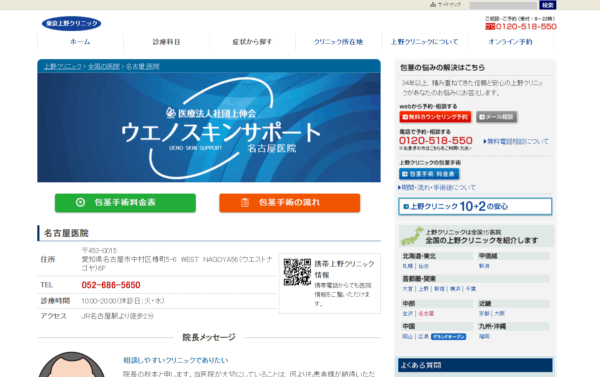Select the red 名古屋 clinic link
Image resolution: width=600 pixels, height=377 pixels.
pos(426,313)
